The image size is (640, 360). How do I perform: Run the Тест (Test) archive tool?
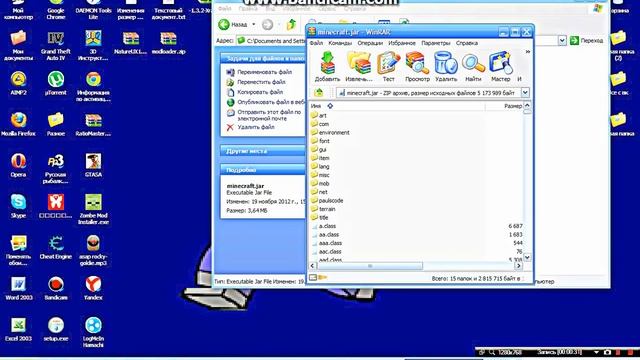point(388,67)
